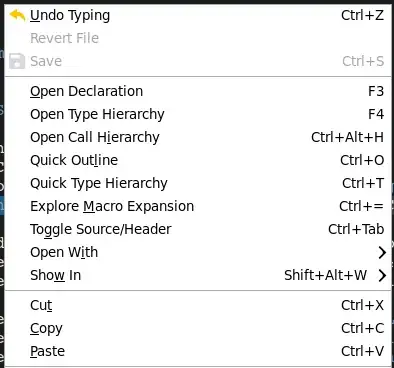This screenshot has width=394, height=368.
Task: Select Open Declaration
Action: pyautogui.click(x=198, y=91)
